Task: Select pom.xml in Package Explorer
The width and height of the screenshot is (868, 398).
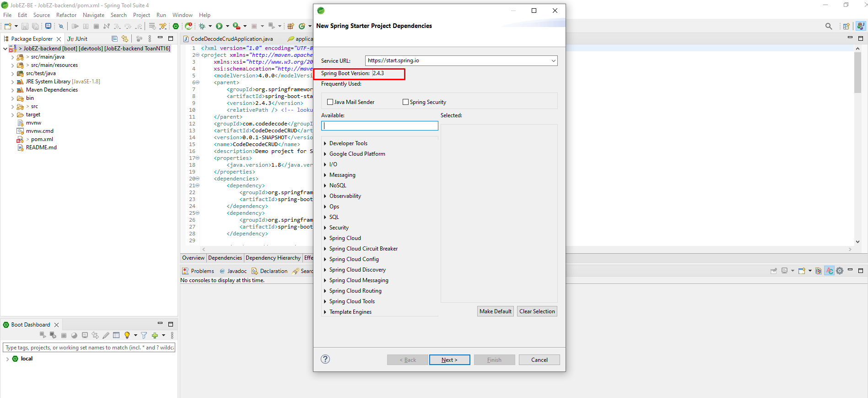Action: point(42,139)
